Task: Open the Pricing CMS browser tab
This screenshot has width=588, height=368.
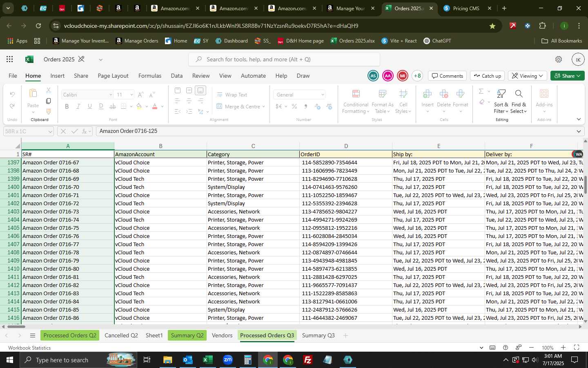Action: coord(467,8)
